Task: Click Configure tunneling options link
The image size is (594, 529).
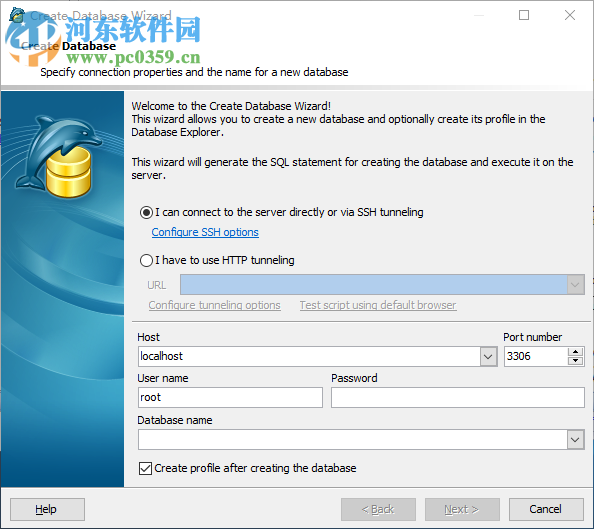Action: pyautogui.click(x=214, y=305)
